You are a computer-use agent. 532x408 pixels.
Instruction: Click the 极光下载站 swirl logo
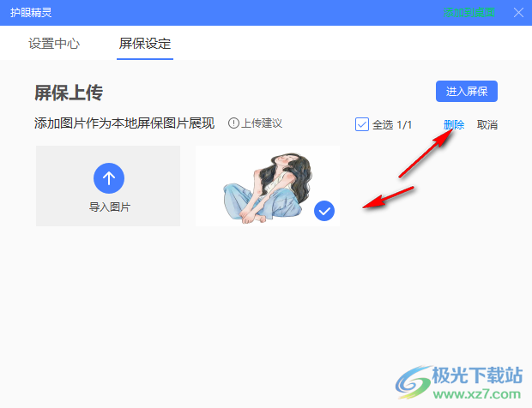click(x=414, y=382)
